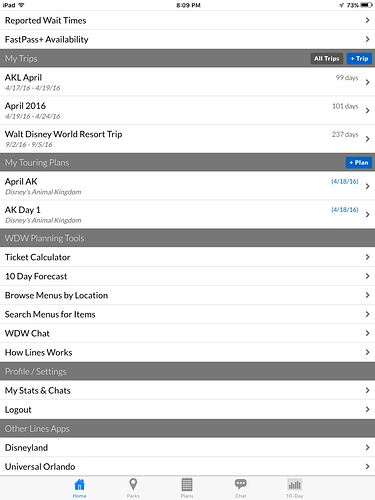Open Walt Disney World Resort Trip
Screen dimensions: 375x500
pos(187,139)
